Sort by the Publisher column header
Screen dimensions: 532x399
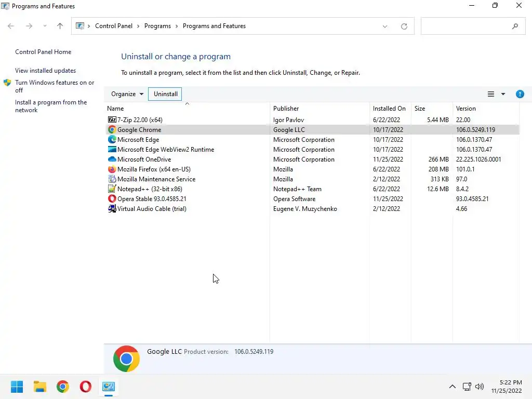(x=320, y=109)
